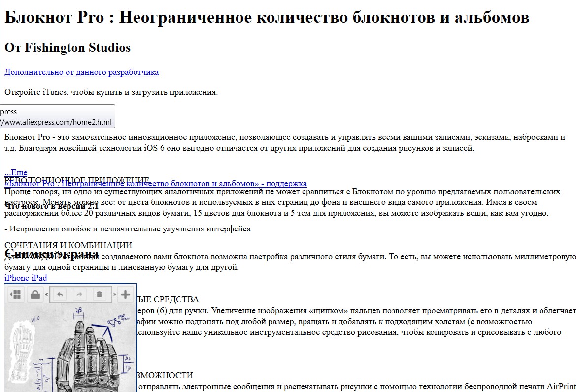Screen dimensions: 576x392
Task: Click the aliexpress.com/home2.html tooltip
Action: point(57,116)
